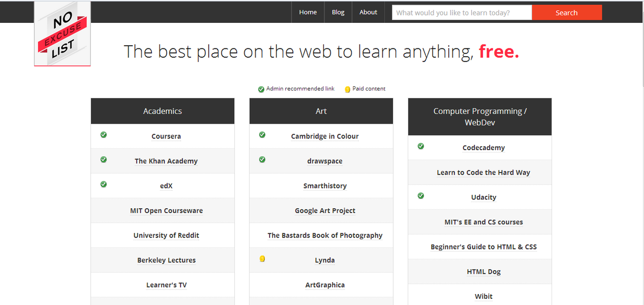
Task: Visit Learn to Code the Hard Way
Action: [484, 173]
